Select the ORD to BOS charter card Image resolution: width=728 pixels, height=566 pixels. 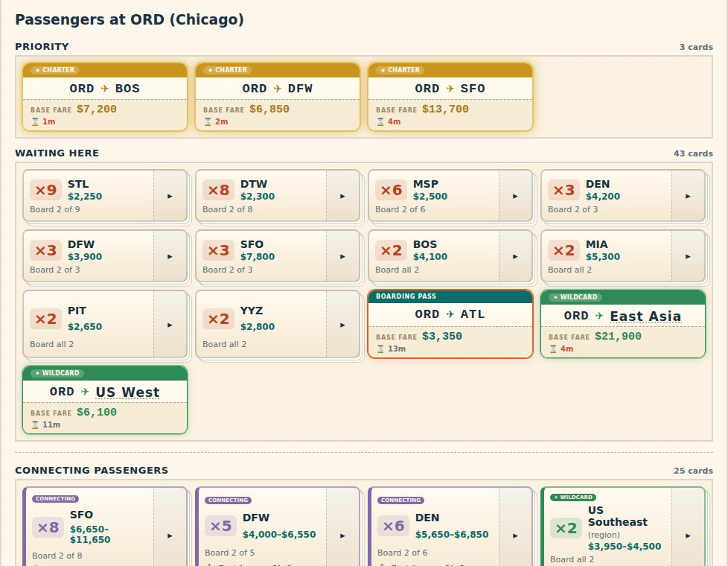tap(105, 97)
